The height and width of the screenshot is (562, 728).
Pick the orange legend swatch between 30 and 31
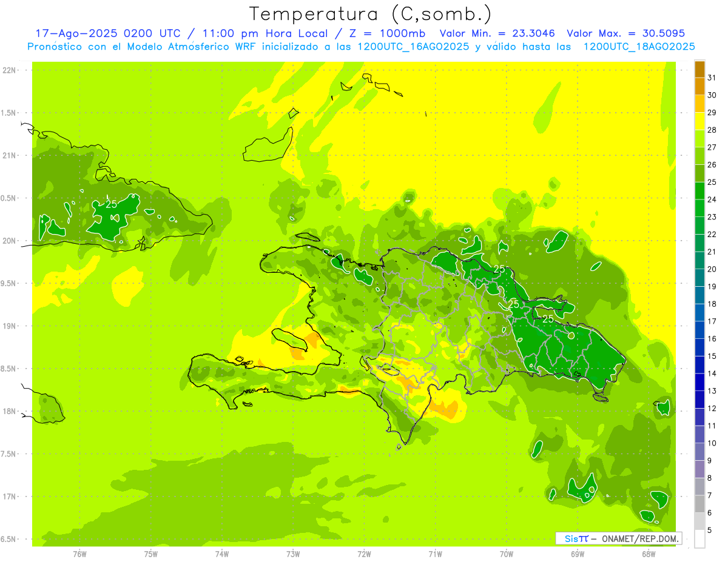pyautogui.click(x=699, y=87)
